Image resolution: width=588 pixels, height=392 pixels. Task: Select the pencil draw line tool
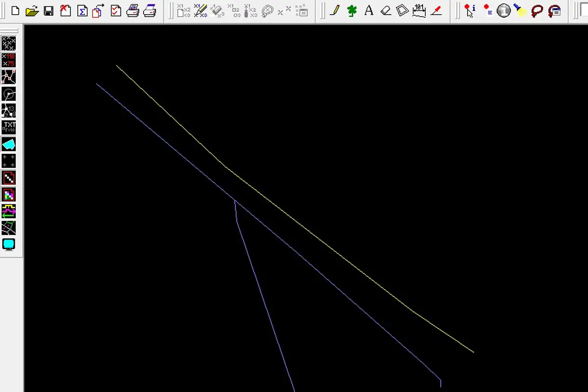tap(335, 10)
